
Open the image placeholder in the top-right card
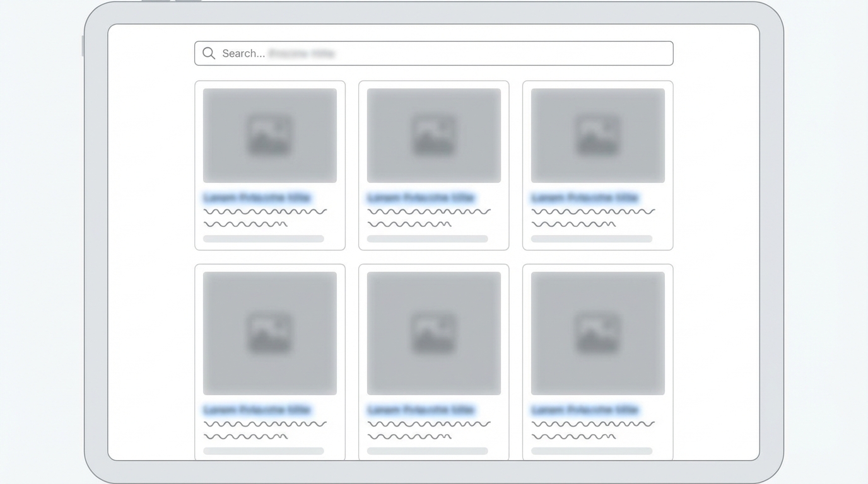[598, 135]
